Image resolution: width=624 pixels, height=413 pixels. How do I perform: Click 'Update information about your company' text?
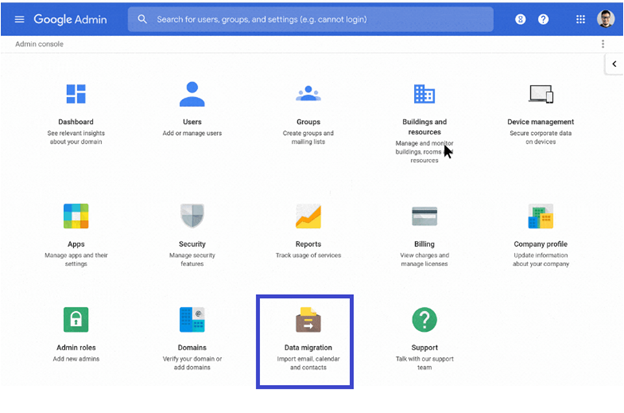point(540,259)
